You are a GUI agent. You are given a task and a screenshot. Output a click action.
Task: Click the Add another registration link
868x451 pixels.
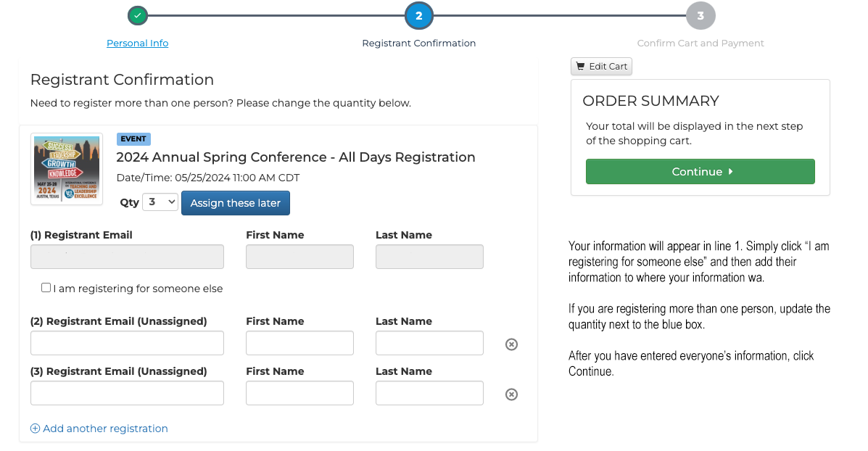coord(106,428)
